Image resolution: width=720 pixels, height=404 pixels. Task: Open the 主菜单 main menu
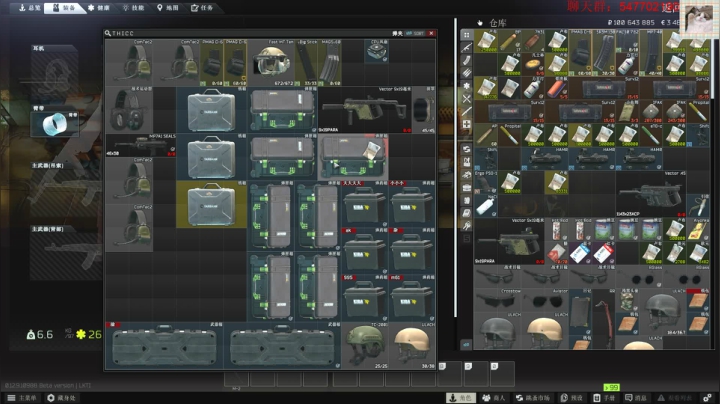22,398
